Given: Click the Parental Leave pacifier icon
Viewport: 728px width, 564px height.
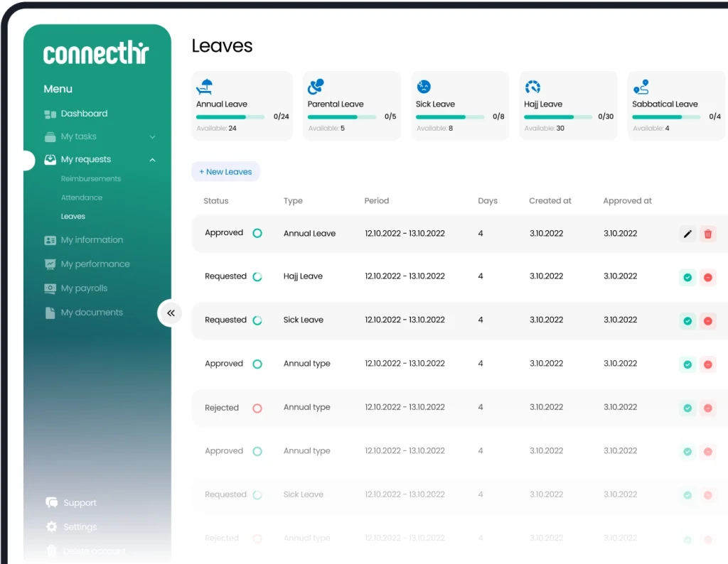Looking at the screenshot, I should point(316,86).
